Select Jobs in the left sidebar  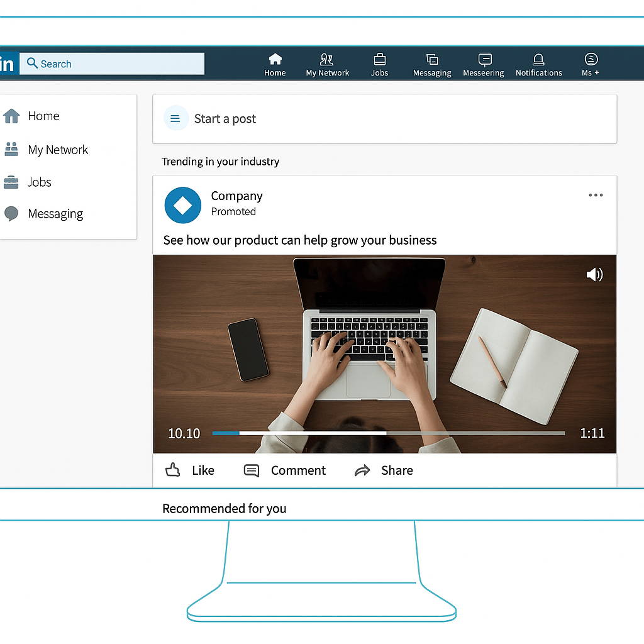click(x=39, y=182)
